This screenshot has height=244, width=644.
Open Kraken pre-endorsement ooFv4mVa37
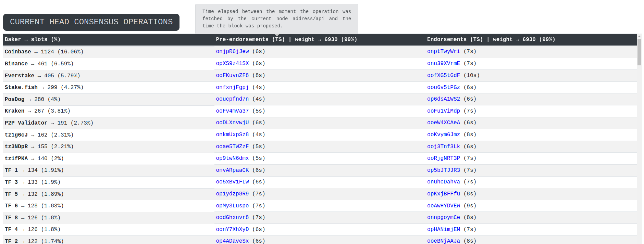tap(232, 111)
